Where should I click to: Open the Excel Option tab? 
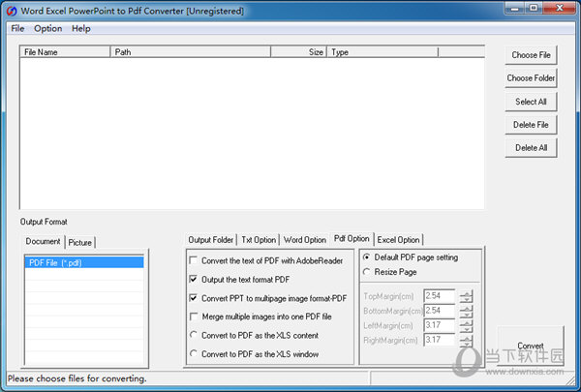398,240
